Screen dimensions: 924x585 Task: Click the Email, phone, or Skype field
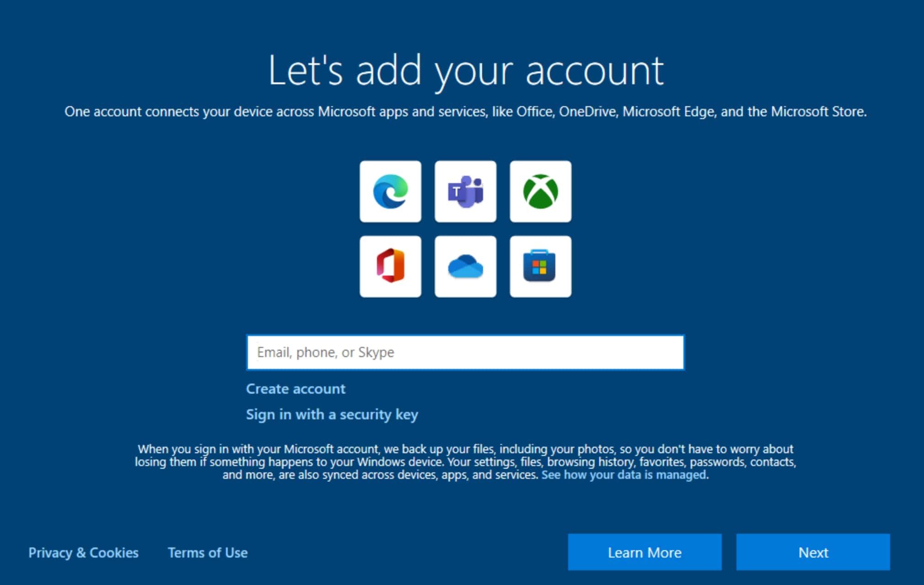(x=465, y=352)
